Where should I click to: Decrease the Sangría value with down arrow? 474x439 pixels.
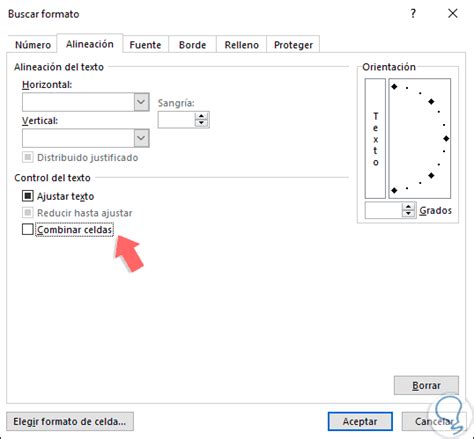click(201, 123)
